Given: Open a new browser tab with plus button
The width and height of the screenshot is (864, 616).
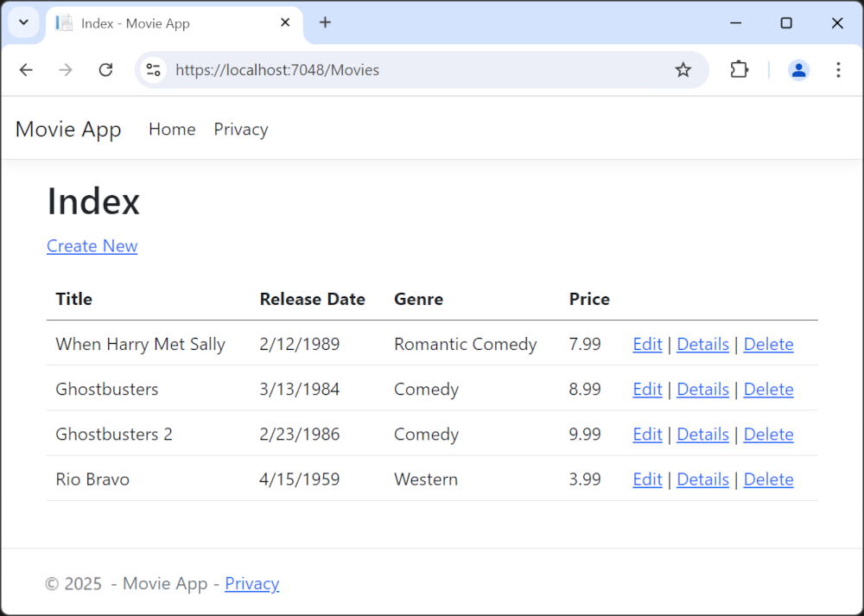Looking at the screenshot, I should click(326, 22).
